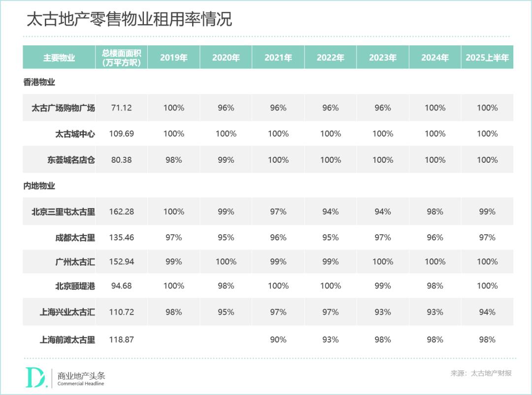
Task: Click 上海兴业太古汇 2025 value 94%
Action: (x=487, y=312)
